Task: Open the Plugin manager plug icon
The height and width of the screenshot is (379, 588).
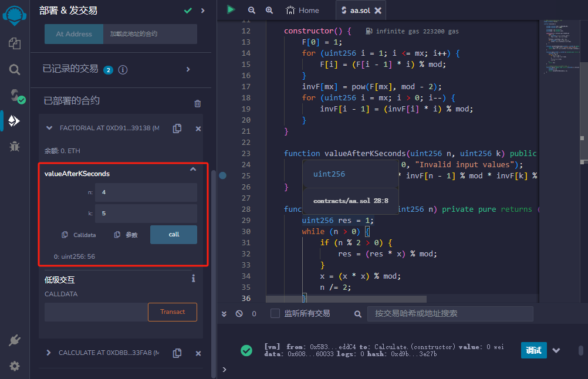Action: (14, 340)
